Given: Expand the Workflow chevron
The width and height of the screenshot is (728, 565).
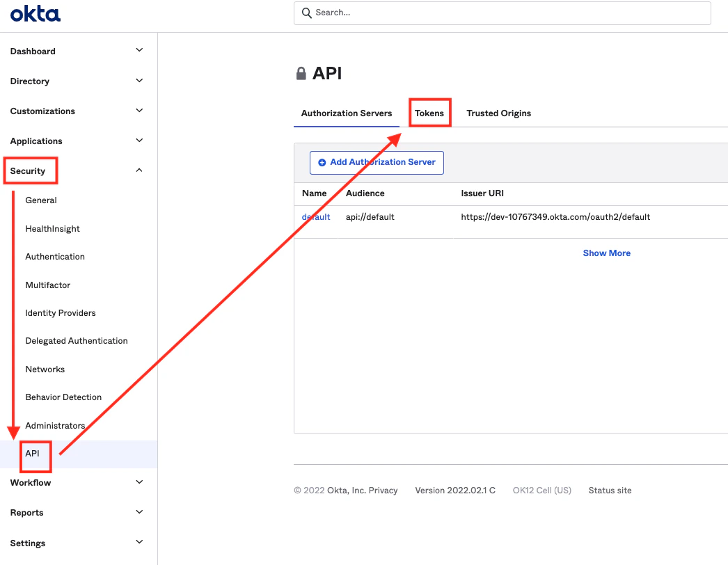Looking at the screenshot, I should coord(139,482).
